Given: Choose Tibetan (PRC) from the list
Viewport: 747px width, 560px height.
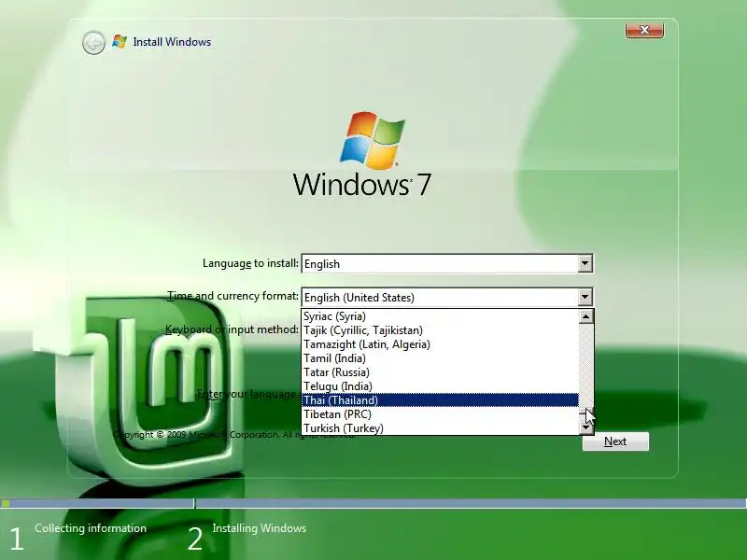Looking at the screenshot, I should click(440, 414).
